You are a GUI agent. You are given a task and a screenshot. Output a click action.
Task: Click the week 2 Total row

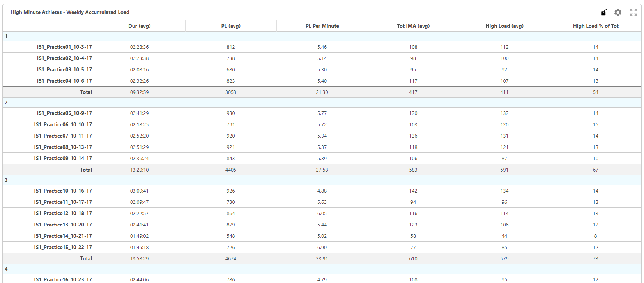[x=322, y=170]
